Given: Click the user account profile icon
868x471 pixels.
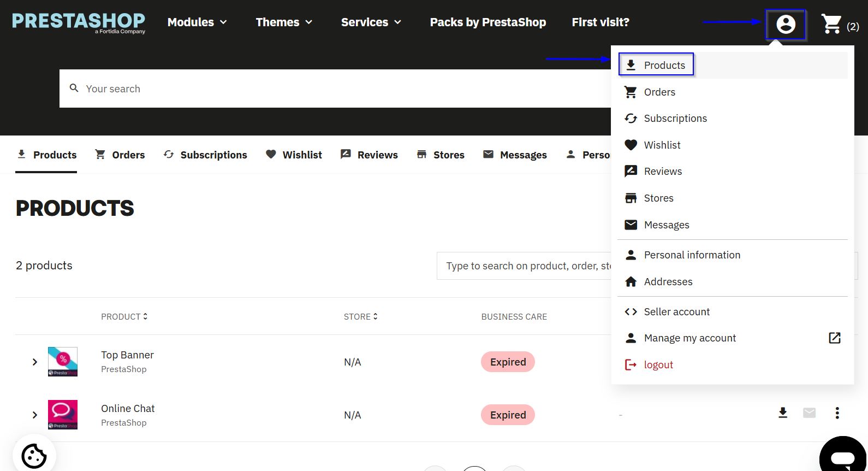Looking at the screenshot, I should [x=786, y=25].
